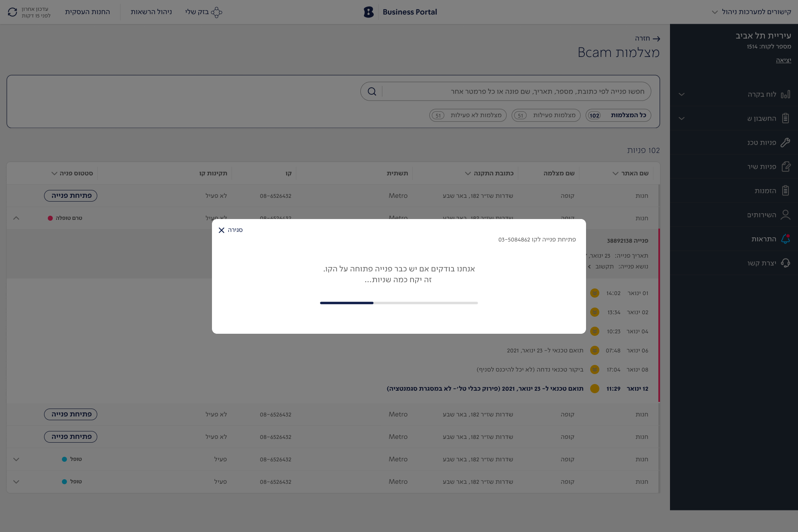The width and height of the screenshot is (798, 532).
Task: Collapse the expanded טרם טופלה row chevron
Action: pyautogui.click(x=16, y=218)
